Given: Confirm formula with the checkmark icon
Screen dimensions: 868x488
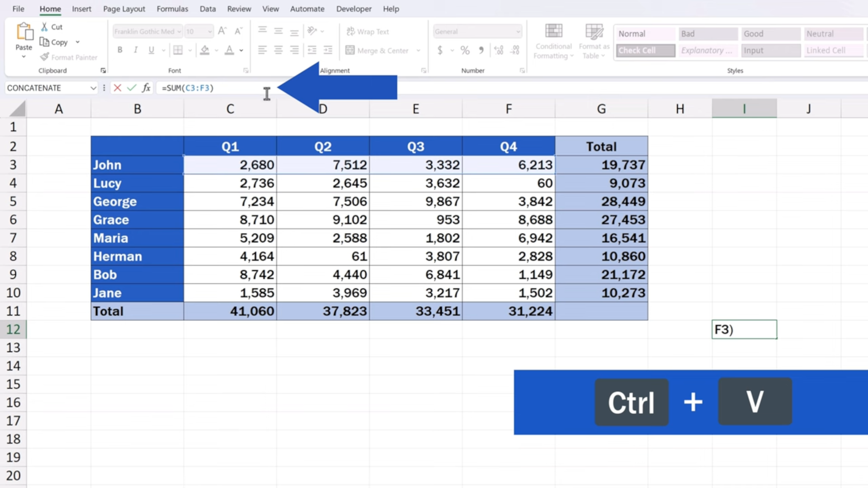Looking at the screenshot, I should (132, 88).
